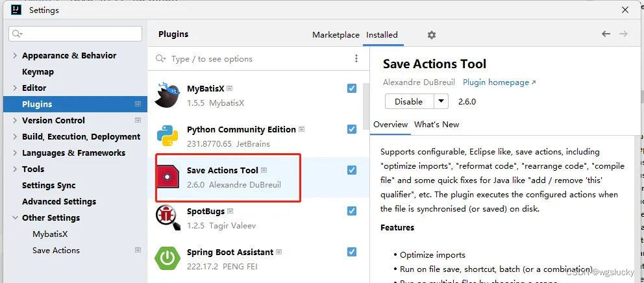Click the marker icon next to SpotBugs
644x283 pixels.
pos(230,211)
